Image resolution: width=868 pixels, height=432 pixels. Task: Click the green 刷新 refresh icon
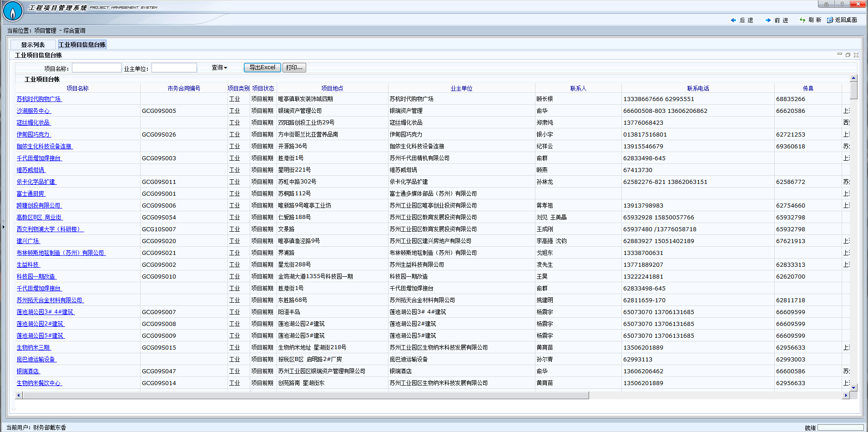[x=802, y=20]
